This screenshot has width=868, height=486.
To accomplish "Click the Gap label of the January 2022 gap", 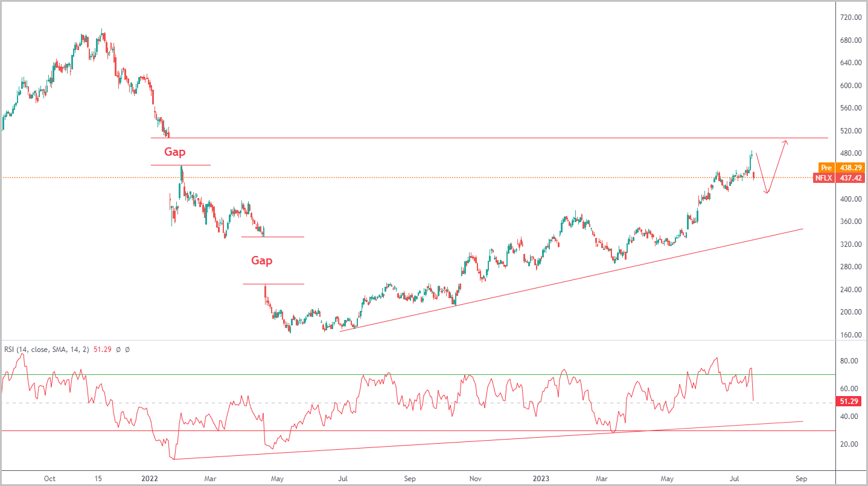I will [x=175, y=152].
